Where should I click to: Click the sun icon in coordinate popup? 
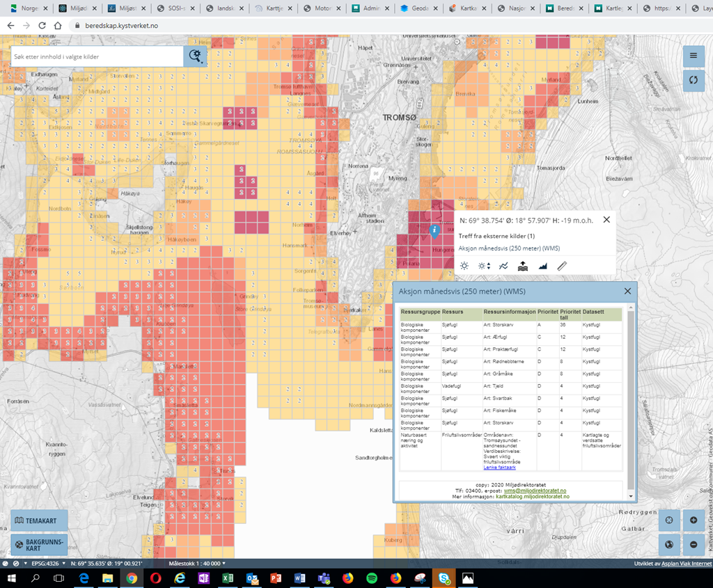coord(464,266)
